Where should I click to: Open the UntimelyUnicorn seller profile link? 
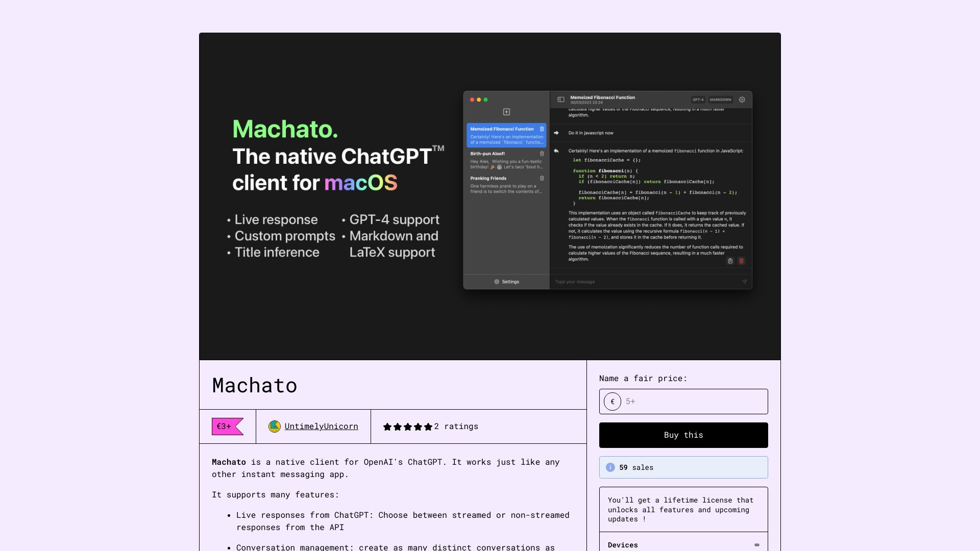coord(321,427)
